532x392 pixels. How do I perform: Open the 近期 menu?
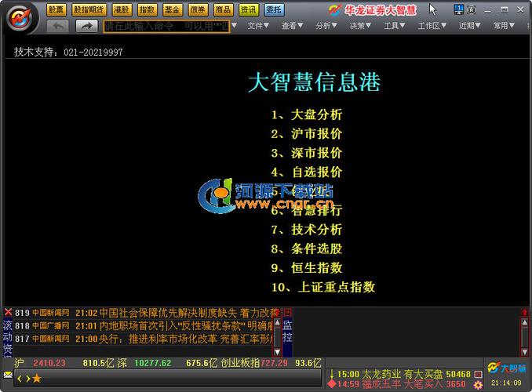(469, 25)
